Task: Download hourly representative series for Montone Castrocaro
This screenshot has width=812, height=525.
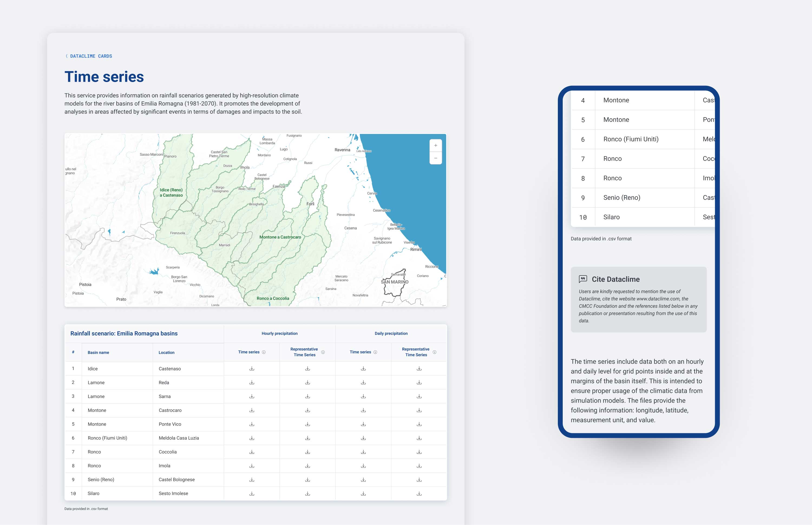Action: tap(307, 410)
